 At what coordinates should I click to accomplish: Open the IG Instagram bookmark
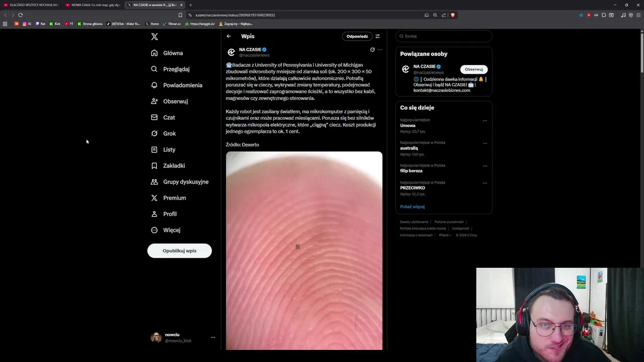tap(27, 24)
